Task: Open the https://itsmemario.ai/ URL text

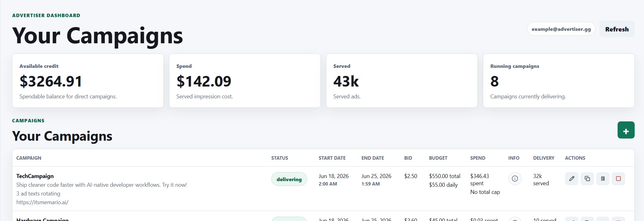Action: click(42, 202)
